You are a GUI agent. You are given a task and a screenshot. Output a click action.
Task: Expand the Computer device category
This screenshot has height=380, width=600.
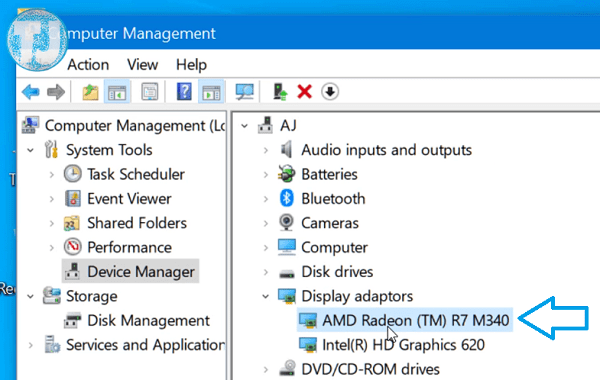tap(266, 248)
